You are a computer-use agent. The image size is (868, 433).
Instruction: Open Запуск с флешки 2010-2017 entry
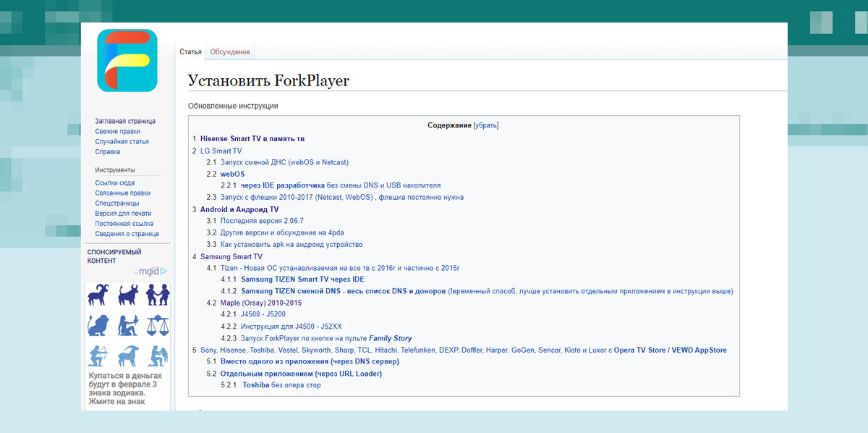[342, 197]
